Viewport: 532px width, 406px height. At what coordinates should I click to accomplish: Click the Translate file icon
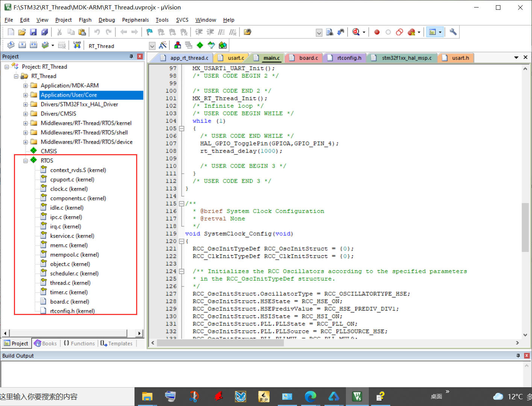(x=11, y=45)
